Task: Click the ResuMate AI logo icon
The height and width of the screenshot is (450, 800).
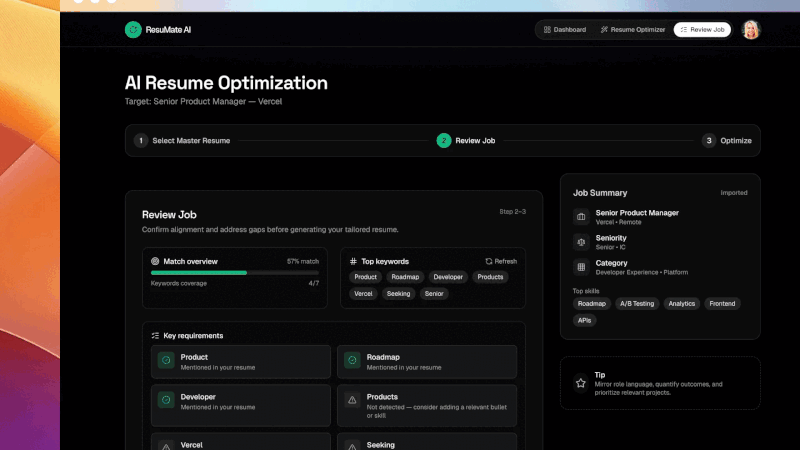Action: click(133, 30)
